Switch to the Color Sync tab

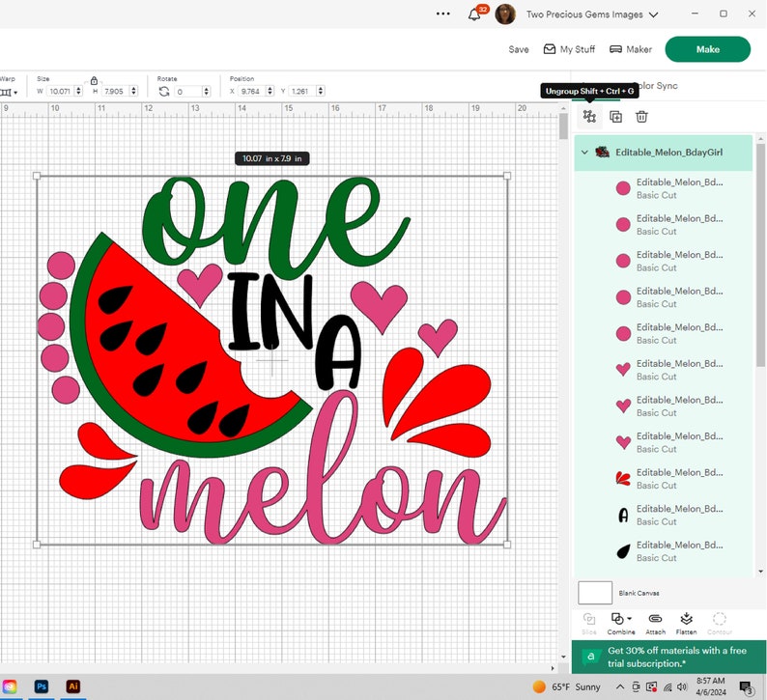point(658,86)
